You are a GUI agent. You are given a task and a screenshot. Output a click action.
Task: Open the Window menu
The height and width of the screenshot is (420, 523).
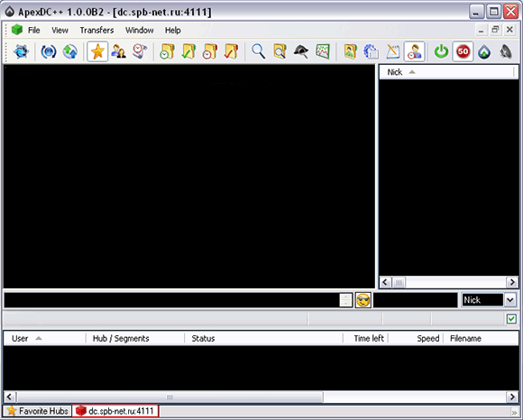(140, 31)
